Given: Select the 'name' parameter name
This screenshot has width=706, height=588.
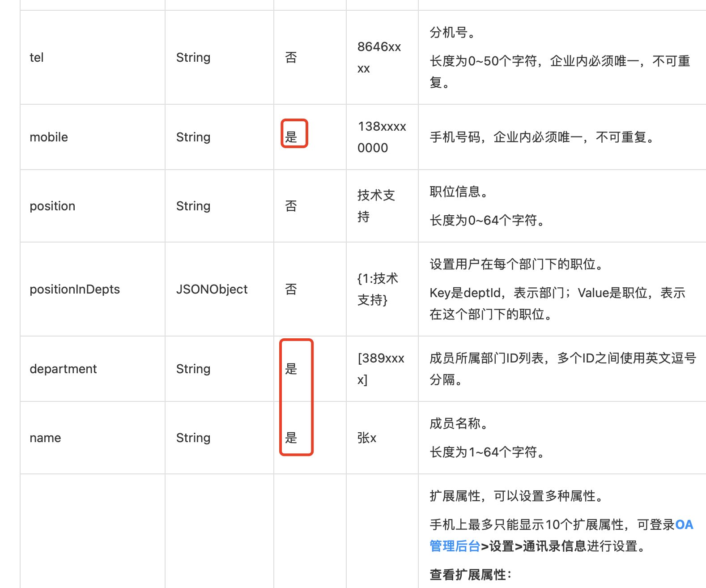Looking at the screenshot, I should click(x=45, y=438).
